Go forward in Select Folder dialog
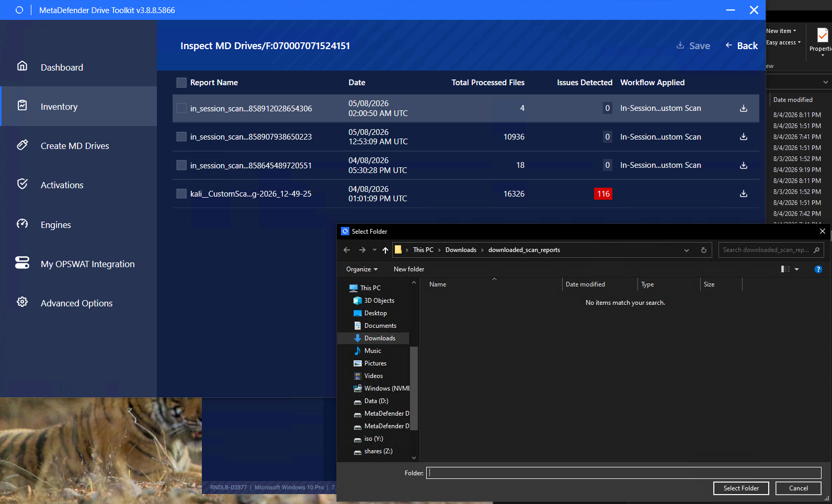This screenshot has height=504, width=832. (362, 250)
